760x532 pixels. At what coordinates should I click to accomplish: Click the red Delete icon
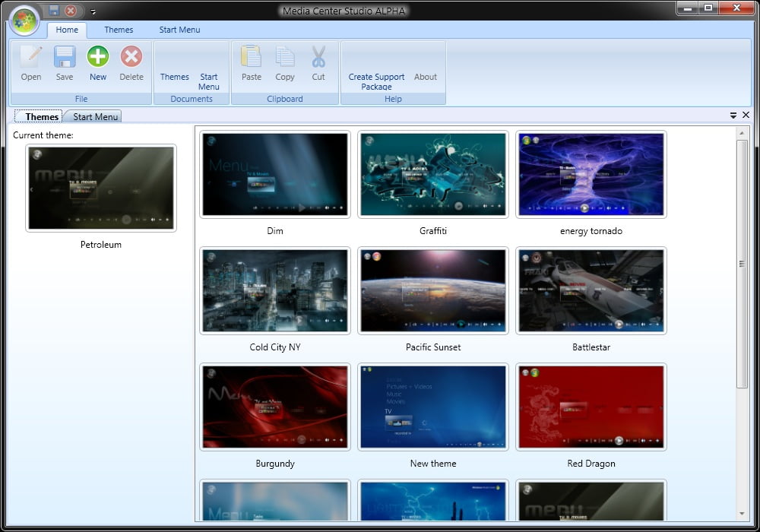[x=131, y=58]
